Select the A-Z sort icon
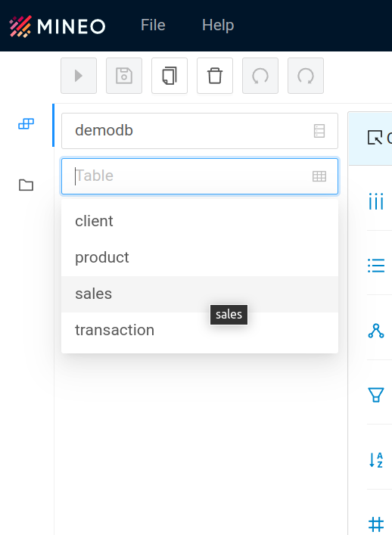This screenshot has height=535, width=392. click(x=376, y=459)
